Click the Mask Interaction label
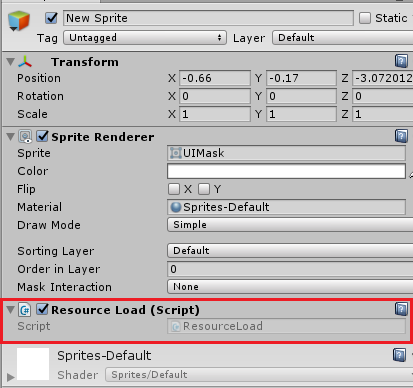Screen dimensions: 413x388 (x=64, y=287)
